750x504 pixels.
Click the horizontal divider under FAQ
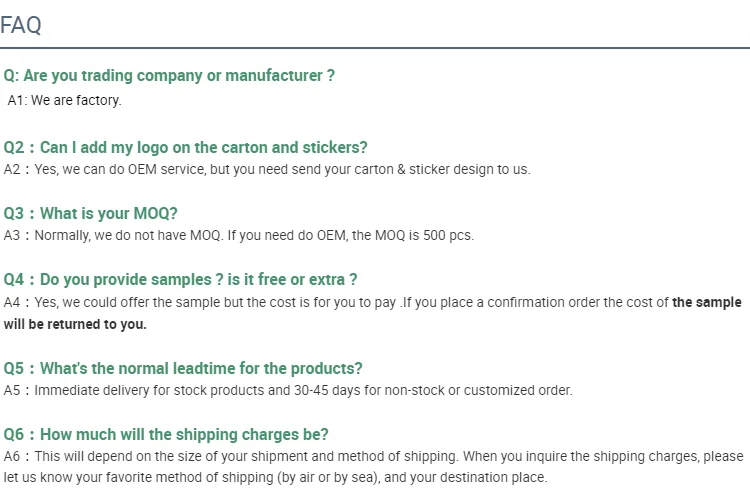pyautogui.click(x=375, y=48)
